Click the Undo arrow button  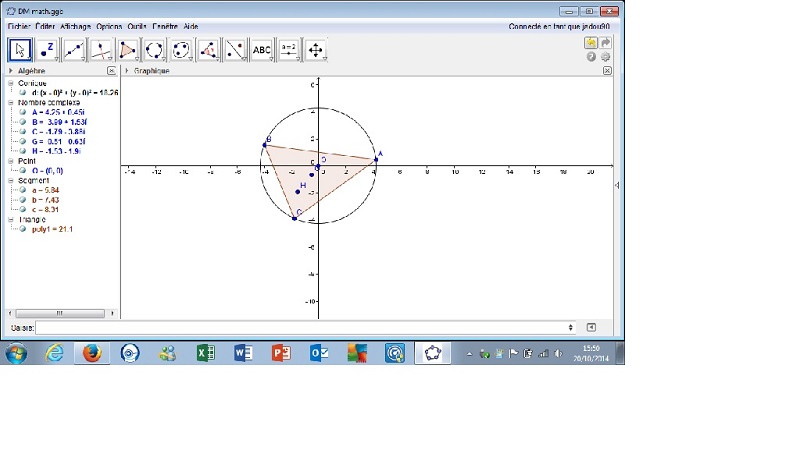tap(591, 43)
